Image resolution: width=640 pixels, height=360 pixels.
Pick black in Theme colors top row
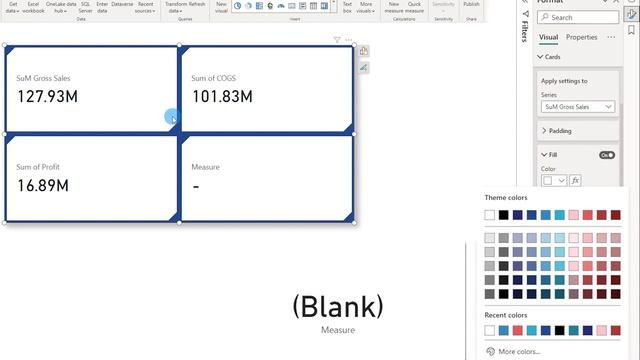[504, 215]
